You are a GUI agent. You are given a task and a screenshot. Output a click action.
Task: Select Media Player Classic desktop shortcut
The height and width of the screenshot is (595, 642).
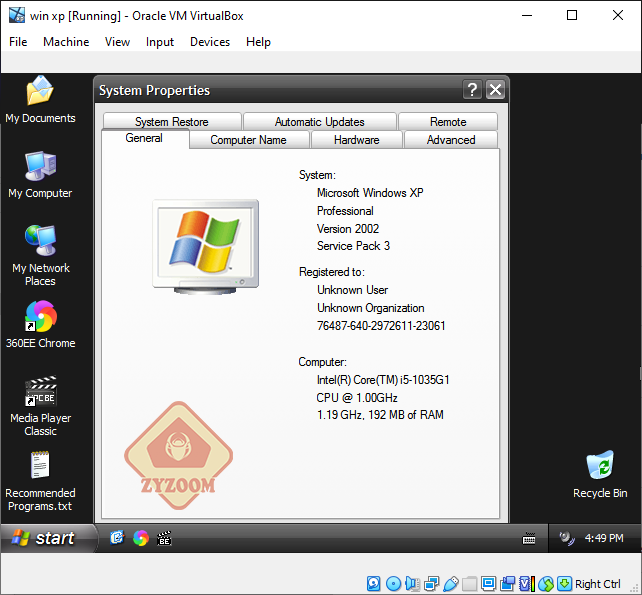pyautogui.click(x=40, y=406)
